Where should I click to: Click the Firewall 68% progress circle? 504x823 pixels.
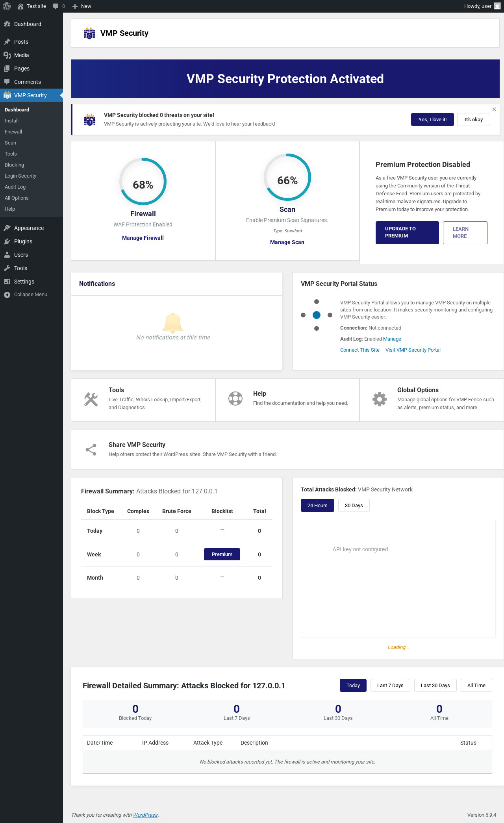point(143,182)
